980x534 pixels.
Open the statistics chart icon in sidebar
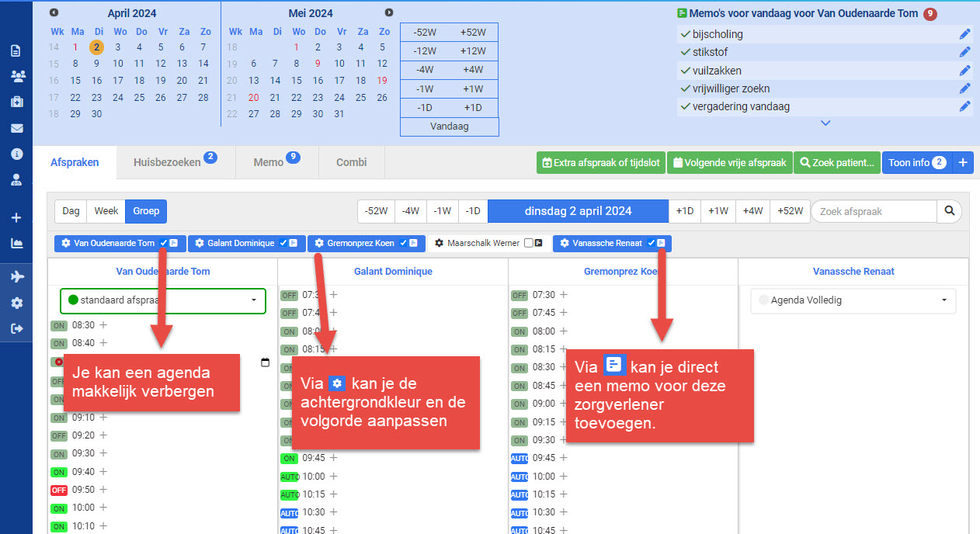click(x=16, y=243)
